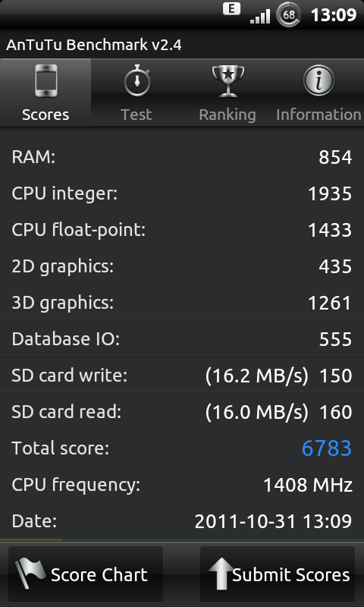
Task: Tap the 3D graphics score row
Action: 182,302
